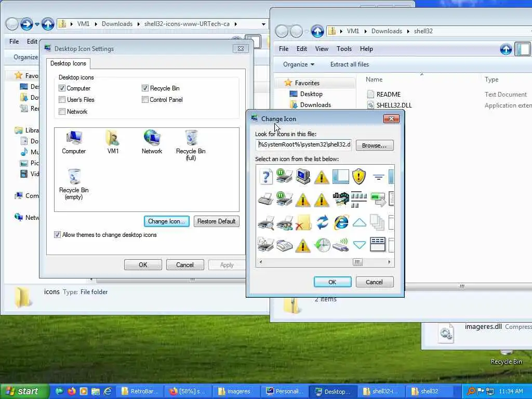Select the clock with green arrow icon
The image size is (532, 399).
(x=322, y=245)
